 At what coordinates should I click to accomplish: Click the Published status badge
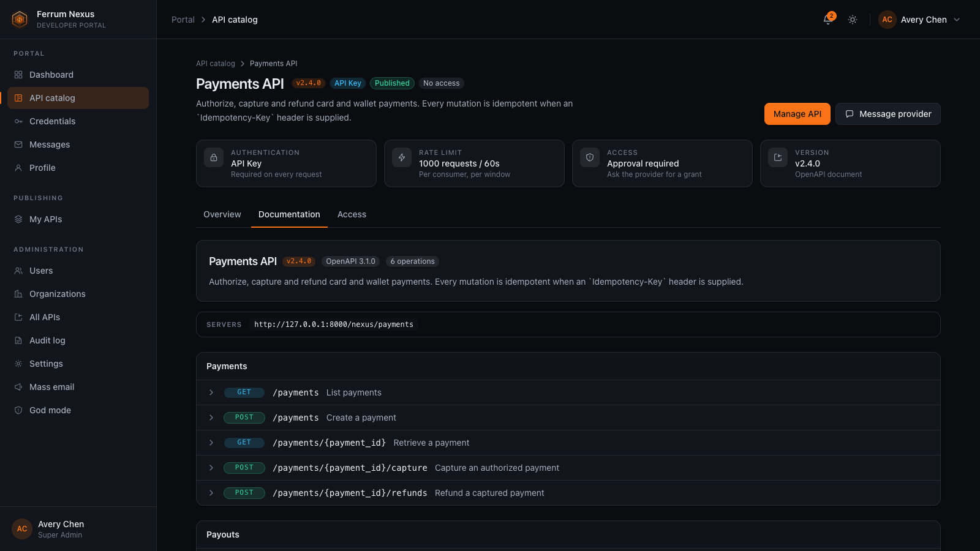(x=392, y=83)
